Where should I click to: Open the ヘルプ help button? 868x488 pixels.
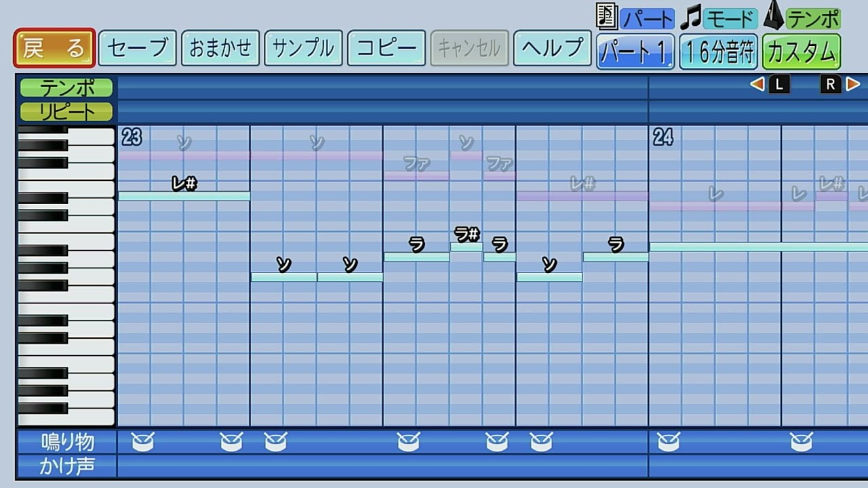tap(553, 48)
